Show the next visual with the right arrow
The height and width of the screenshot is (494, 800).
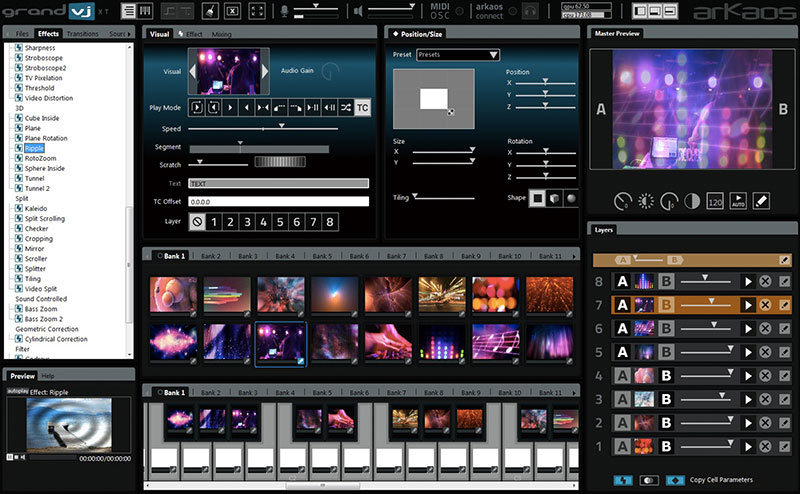265,71
